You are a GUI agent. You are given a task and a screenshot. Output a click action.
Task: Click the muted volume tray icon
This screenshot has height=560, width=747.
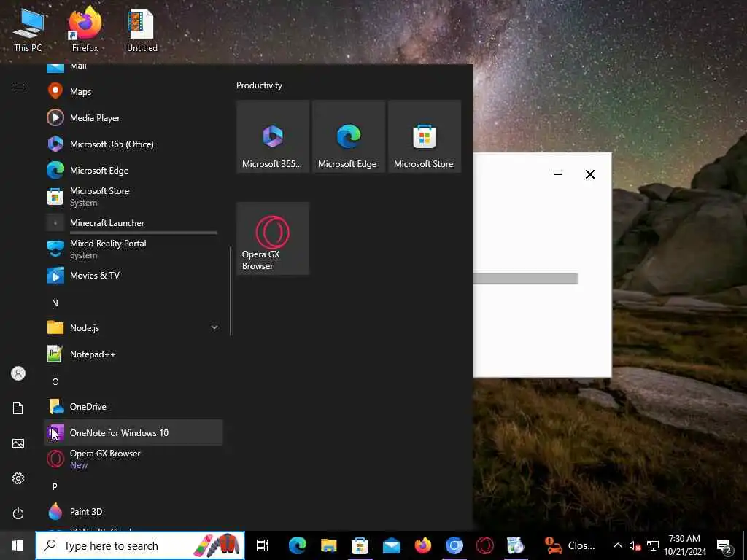click(x=635, y=545)
